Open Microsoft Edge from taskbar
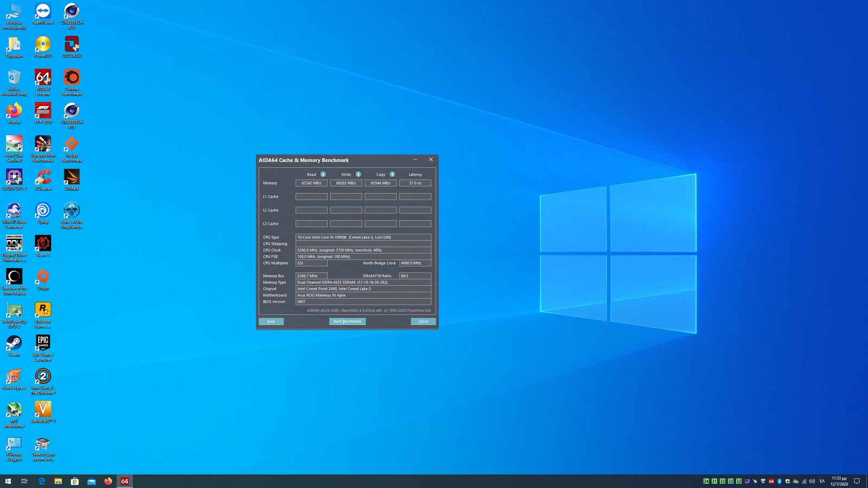The height and width of the screenshot is (488, 868). 41,481
